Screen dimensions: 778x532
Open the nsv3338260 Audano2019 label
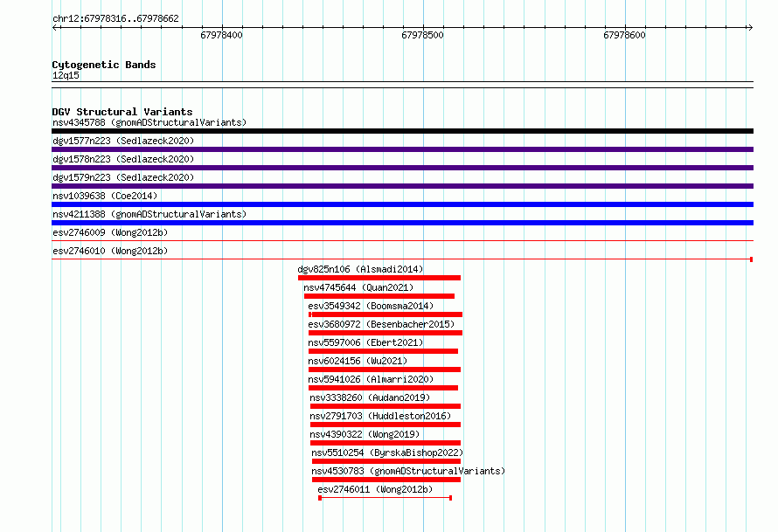370,397
